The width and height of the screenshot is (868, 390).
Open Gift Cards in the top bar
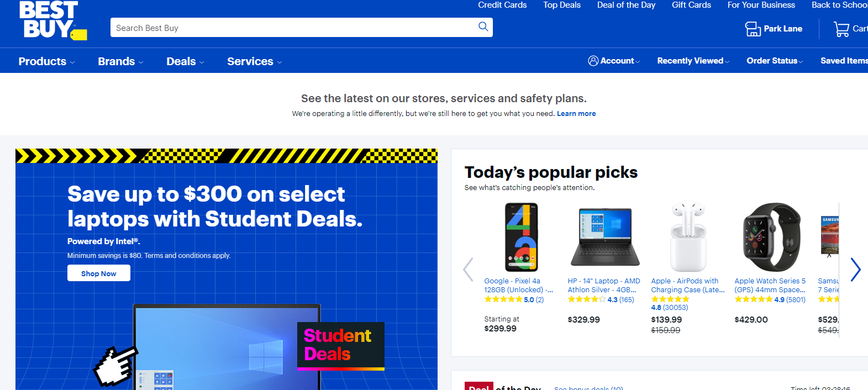691,5
